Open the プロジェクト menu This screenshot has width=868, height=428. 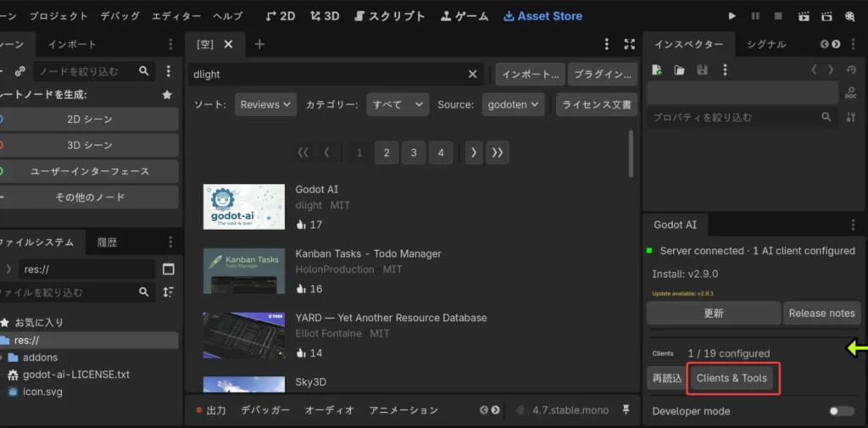pyautogui.click(x=58, y=16)
